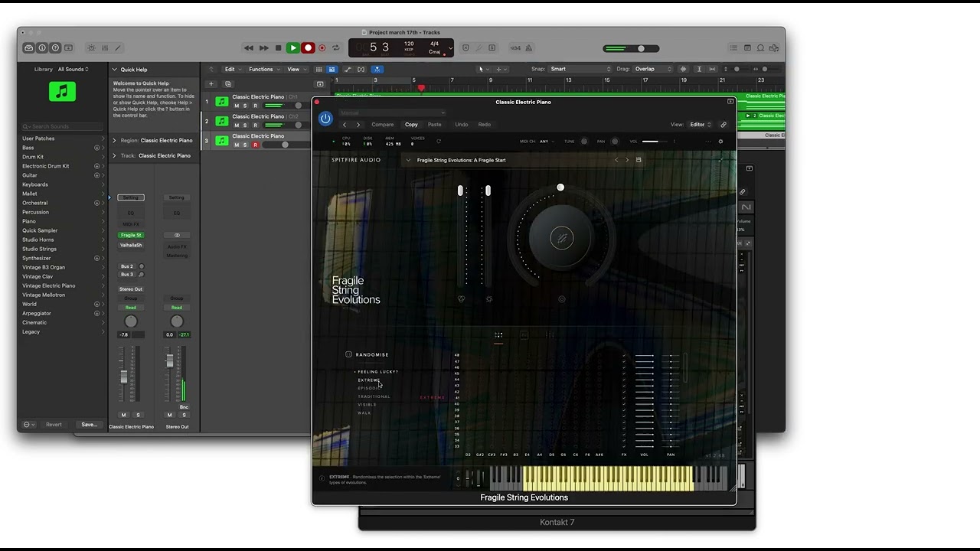The height and width of the screenshot is (551, 980).
Task: Mute track 1 Classic Electric Piano
Action: tap(237, 106)
